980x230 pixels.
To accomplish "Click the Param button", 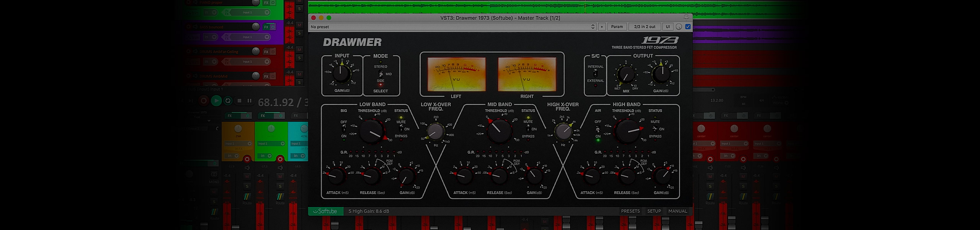I will pos(617,27).
